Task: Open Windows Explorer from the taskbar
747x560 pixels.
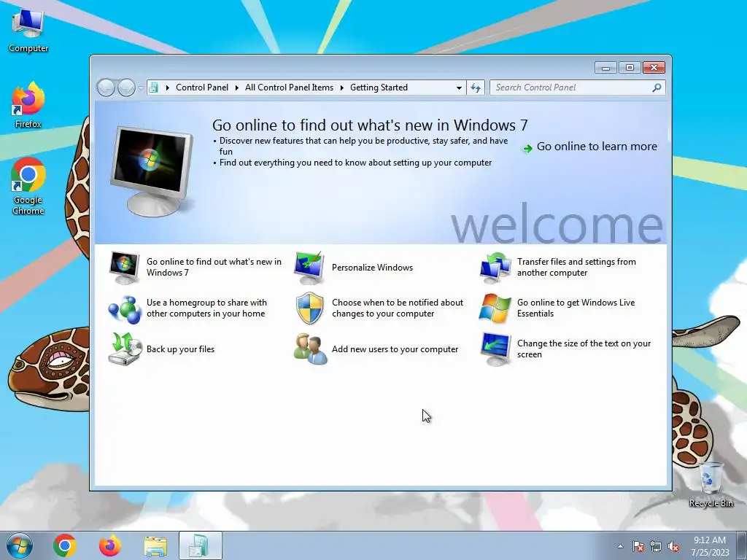Action: coord(155,546)
